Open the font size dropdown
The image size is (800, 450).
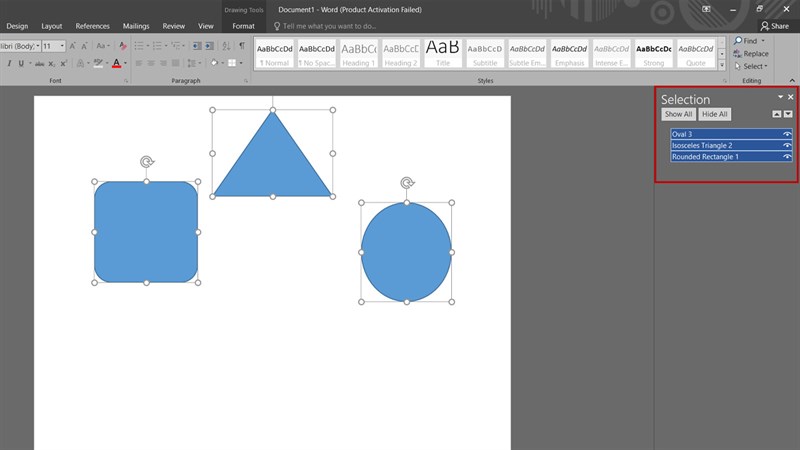coord(62,46)
